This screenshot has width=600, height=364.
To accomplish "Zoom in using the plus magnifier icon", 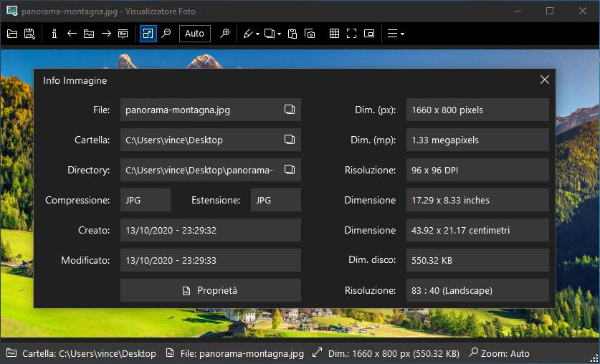I will (x=224, y=34).
